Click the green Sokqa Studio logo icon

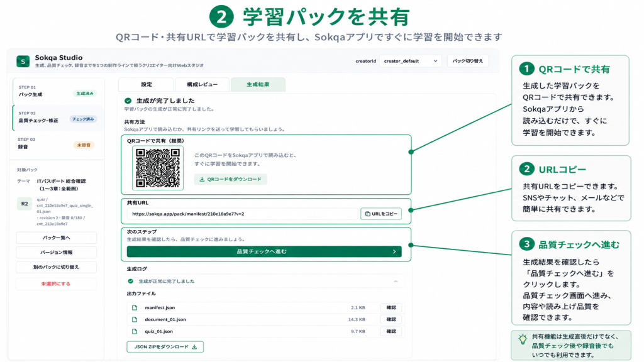23,61
